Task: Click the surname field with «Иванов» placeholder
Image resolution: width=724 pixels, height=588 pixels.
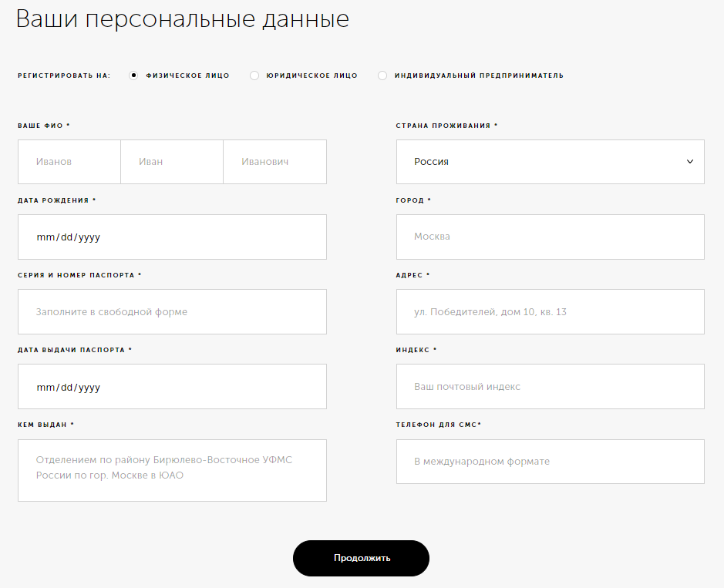Action: [x=69, y=161]
